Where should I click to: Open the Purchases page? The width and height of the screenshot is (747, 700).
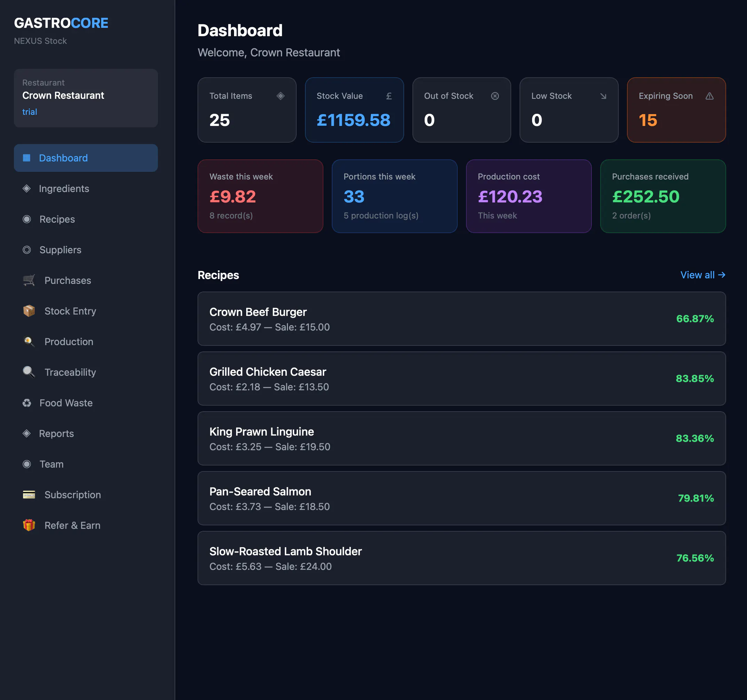coord(86,280)
